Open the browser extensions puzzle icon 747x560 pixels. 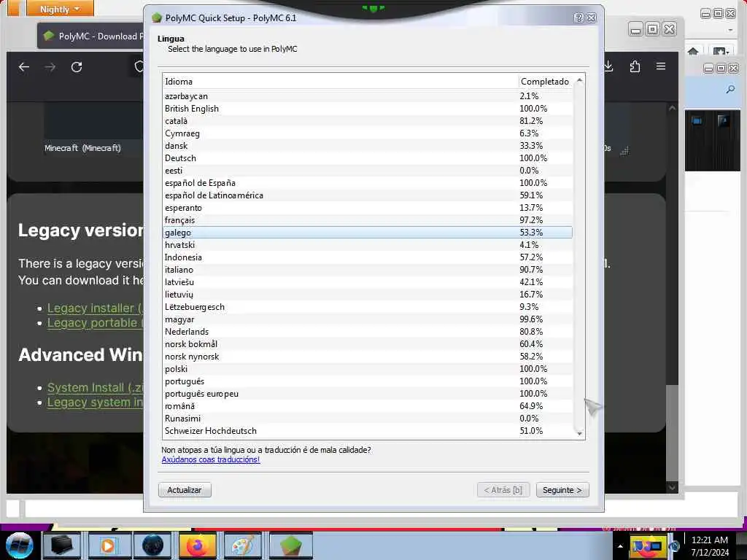635,66
